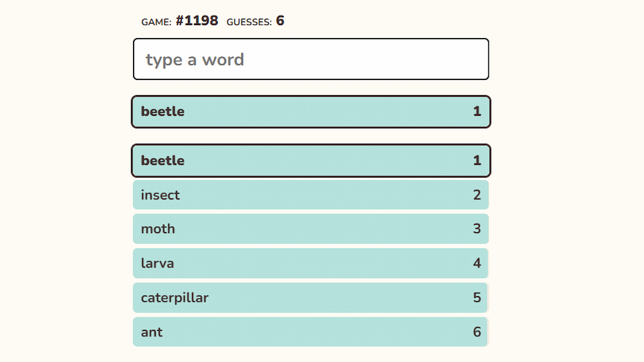644x362 pixels.
Task: Select the moth guess row
Action: pos(311,229)
